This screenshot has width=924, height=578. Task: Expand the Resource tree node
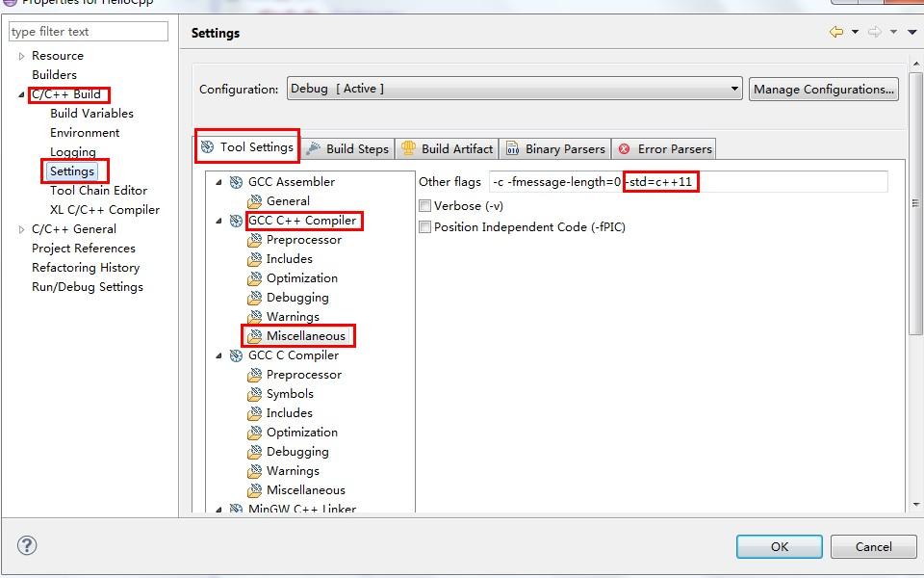pyautogui.click(x=22, y=56)
